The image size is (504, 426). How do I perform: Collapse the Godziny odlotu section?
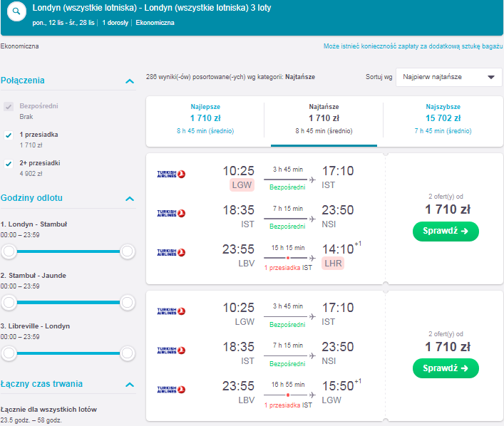[x=130, y=199]
